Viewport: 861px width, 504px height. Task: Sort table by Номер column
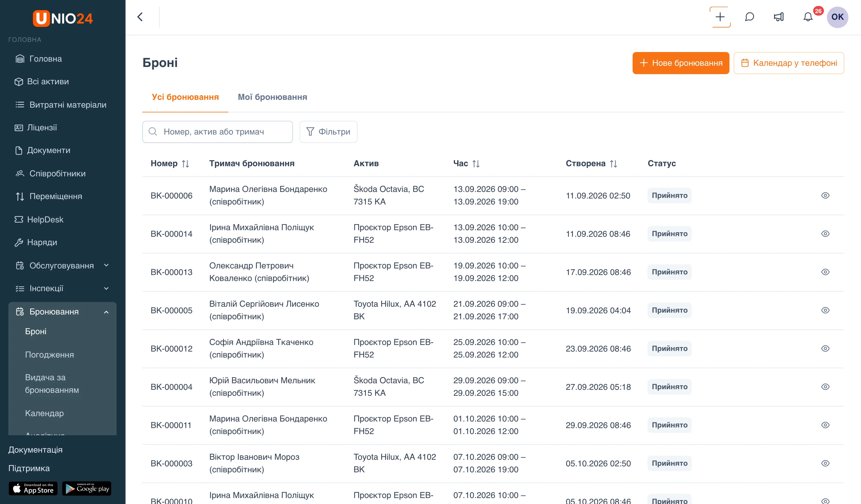coord(185,164)
